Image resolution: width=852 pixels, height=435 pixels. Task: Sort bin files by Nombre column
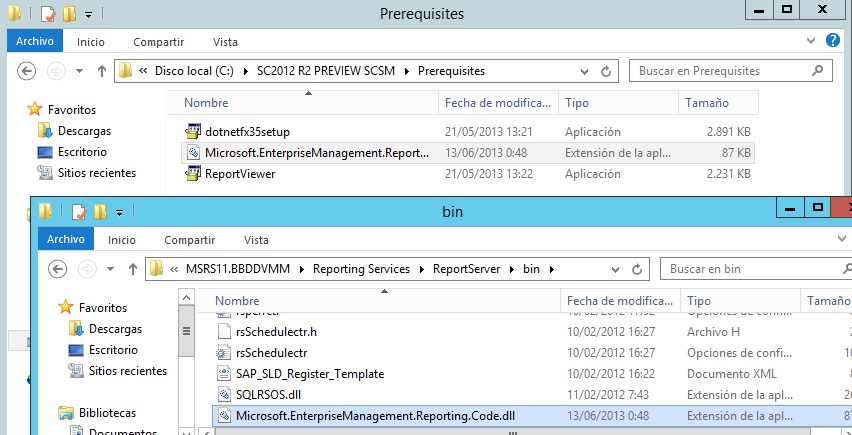pyautogui.click(x=237, y=301)
